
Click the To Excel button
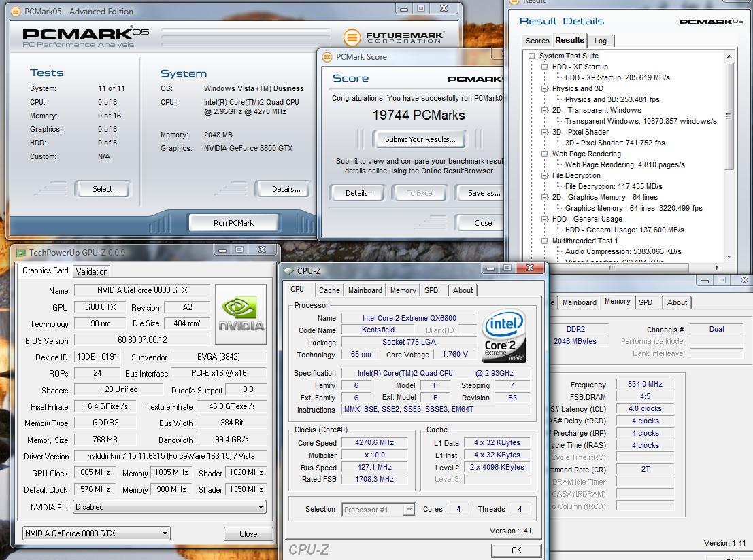420,193
